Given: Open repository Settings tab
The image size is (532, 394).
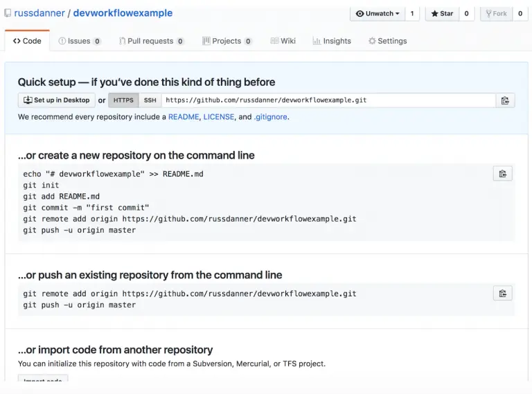Looking at the screenshot, I should [387, 41].
